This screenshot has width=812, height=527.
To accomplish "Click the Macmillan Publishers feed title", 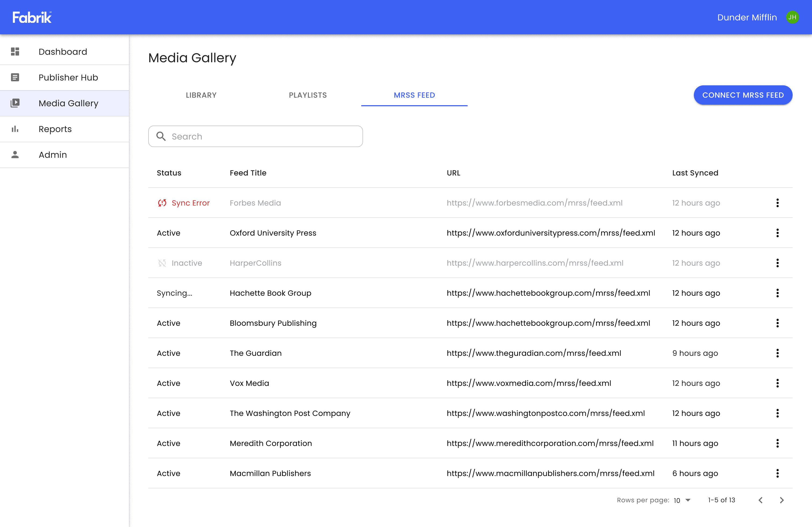I will click(270, 473).
